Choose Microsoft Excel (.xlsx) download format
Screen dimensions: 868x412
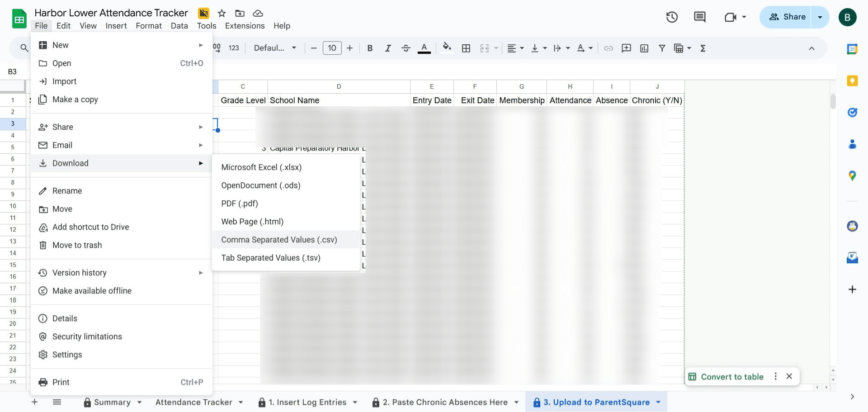click(286, 167)
